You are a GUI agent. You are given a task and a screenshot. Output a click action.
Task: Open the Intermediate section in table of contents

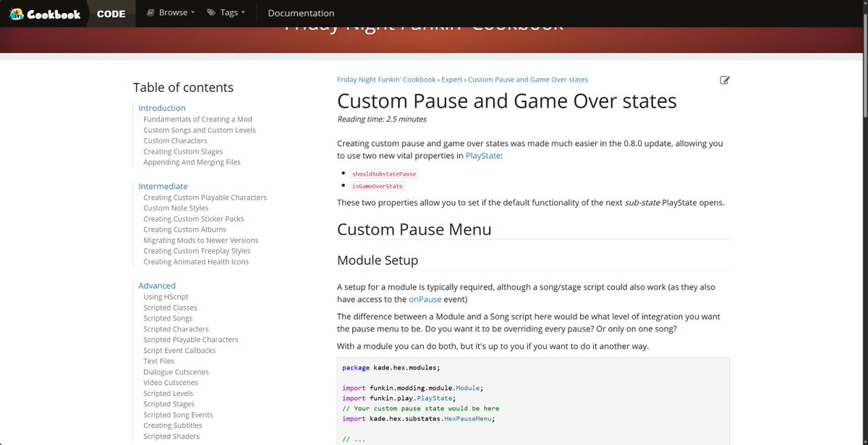point(163,186)
